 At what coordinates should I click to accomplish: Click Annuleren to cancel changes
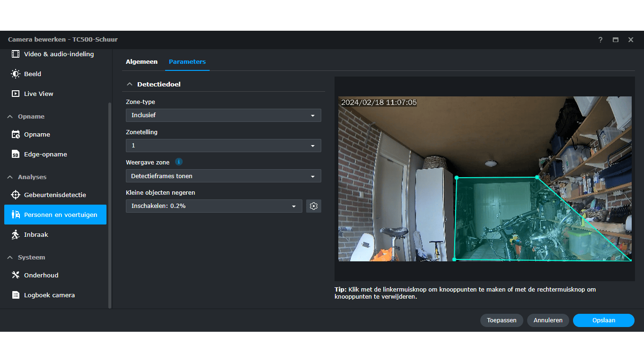pos(548,320)
